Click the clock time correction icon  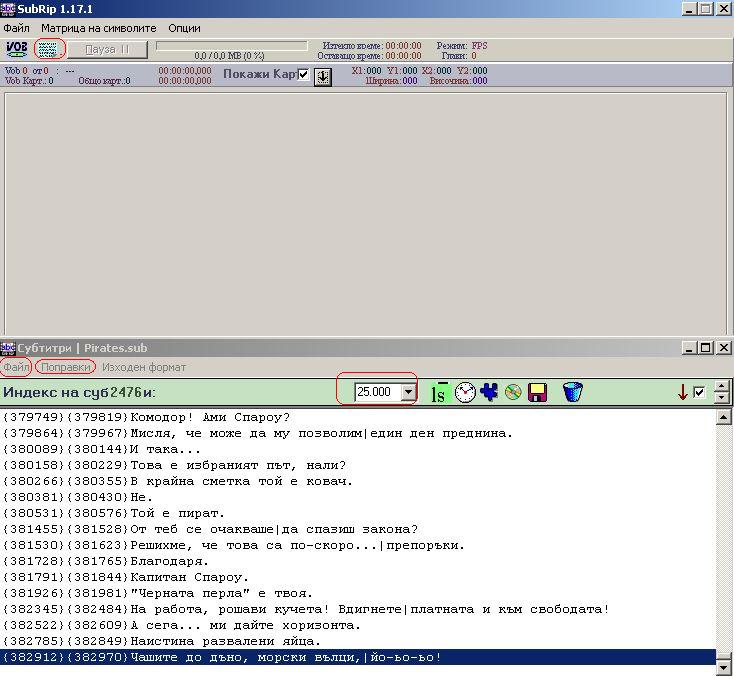(x=465, y=392)
